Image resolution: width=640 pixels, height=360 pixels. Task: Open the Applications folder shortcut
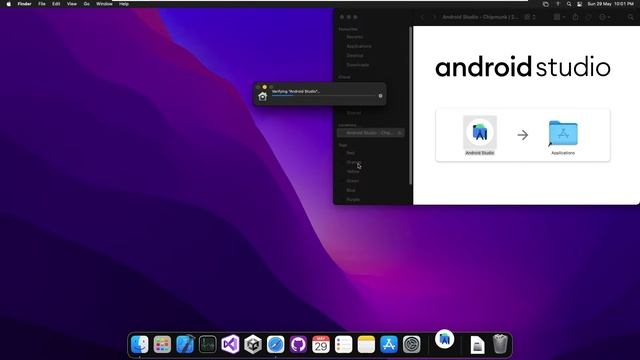[563, 133]
